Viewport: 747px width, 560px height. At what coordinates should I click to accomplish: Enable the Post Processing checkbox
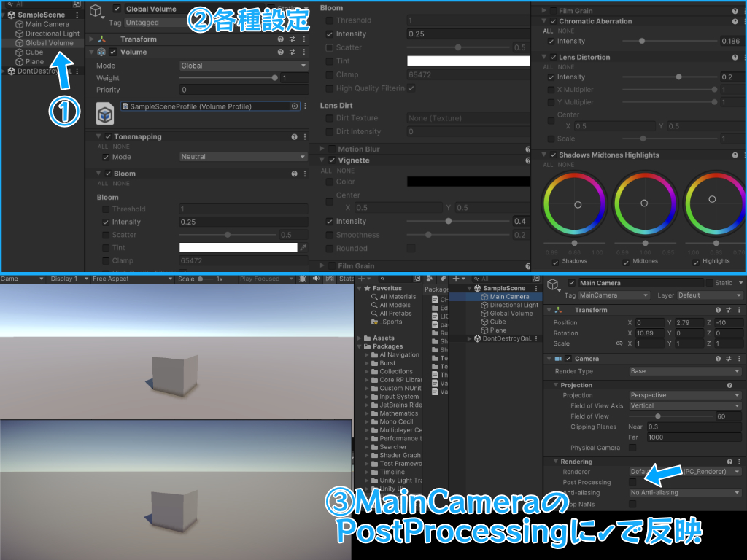632,482
